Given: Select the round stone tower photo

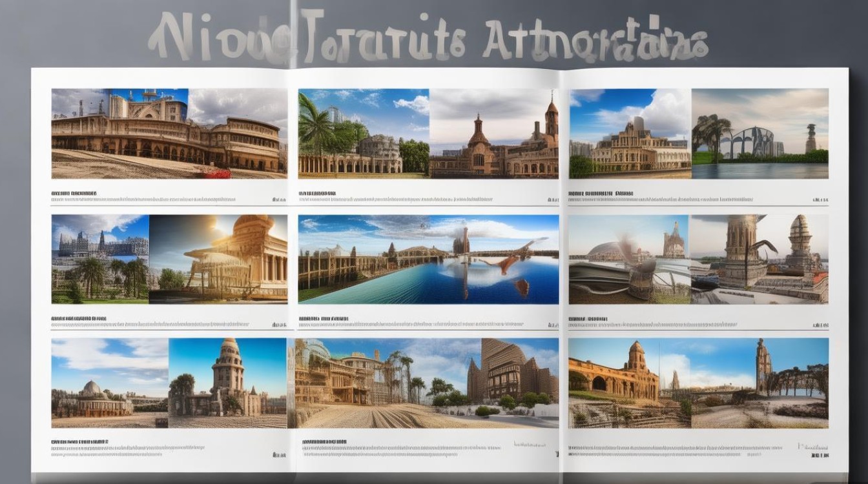Looking at the screenshot, I should tap(227, 383).
